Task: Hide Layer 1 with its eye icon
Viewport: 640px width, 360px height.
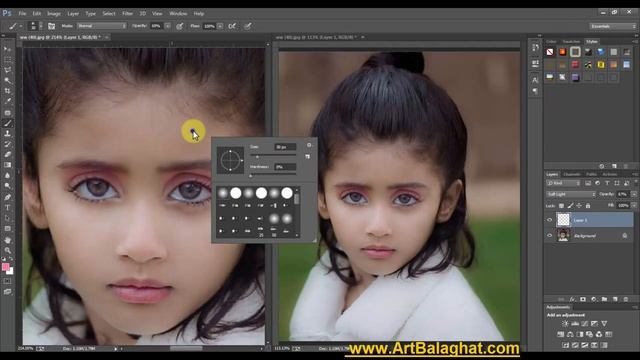Action: pyautogui.click(x=549, y=220)
